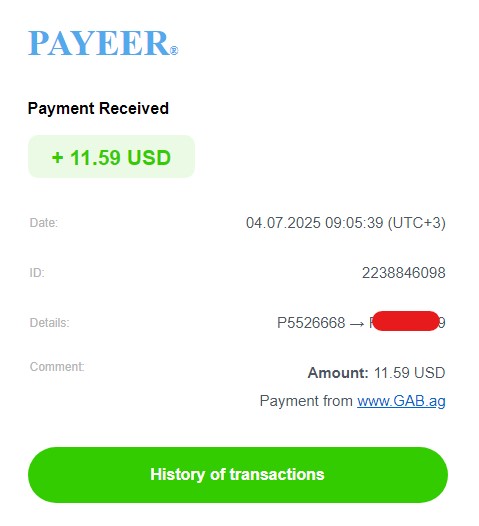Viewport: 479px width, 526px height.
Task: Click the green +11.59 USD badge
Action: click(111, 157)
